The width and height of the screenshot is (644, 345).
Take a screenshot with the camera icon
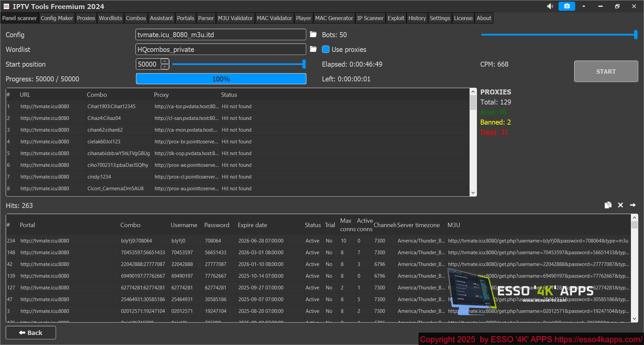coord(567,6)
